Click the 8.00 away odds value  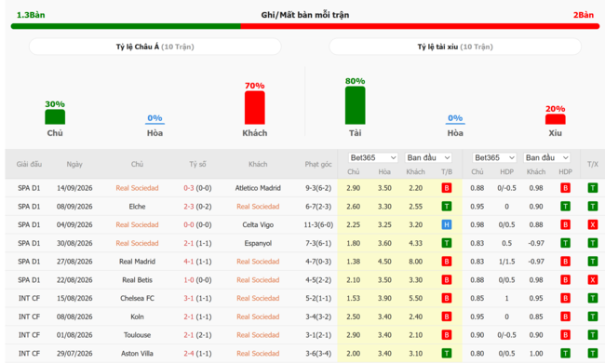tap(415, 262)
